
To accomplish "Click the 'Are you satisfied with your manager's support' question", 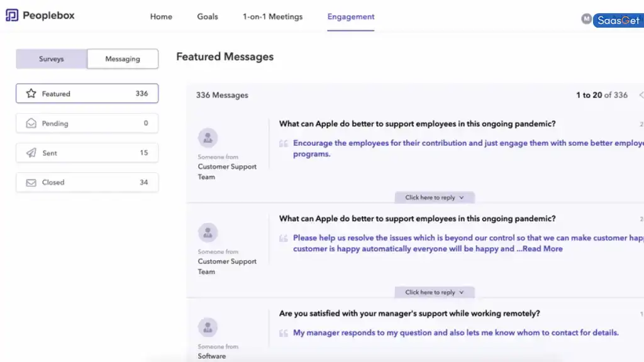I will [x=409, y=314].
